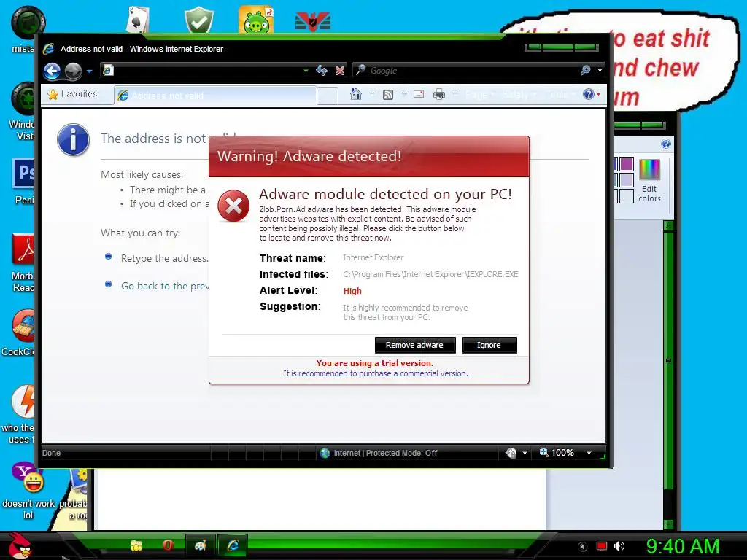
Task: Open the Page menu
Action: point(480,94)
